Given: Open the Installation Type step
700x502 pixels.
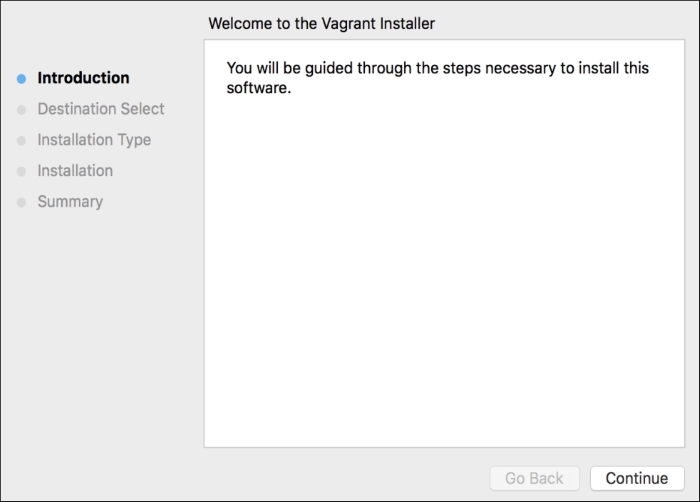Looking at the screenshot, I should coord(94,140).
